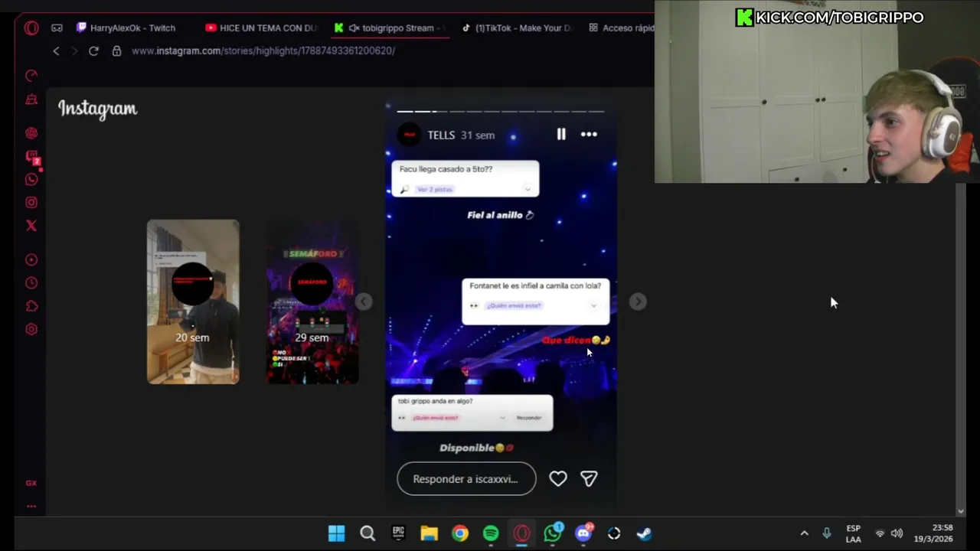This screenshot has height=551, width=980.
Task: Go back to previous page
Action: [56, 51]
